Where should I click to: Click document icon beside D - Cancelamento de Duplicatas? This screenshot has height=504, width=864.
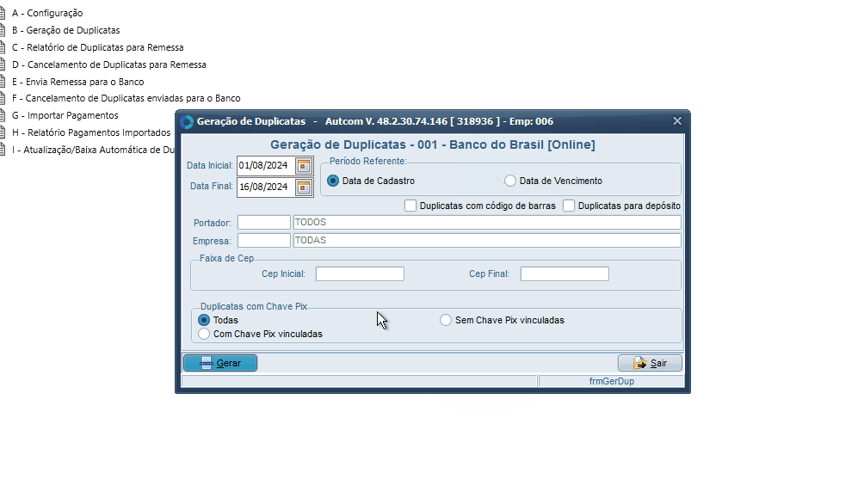3,65
